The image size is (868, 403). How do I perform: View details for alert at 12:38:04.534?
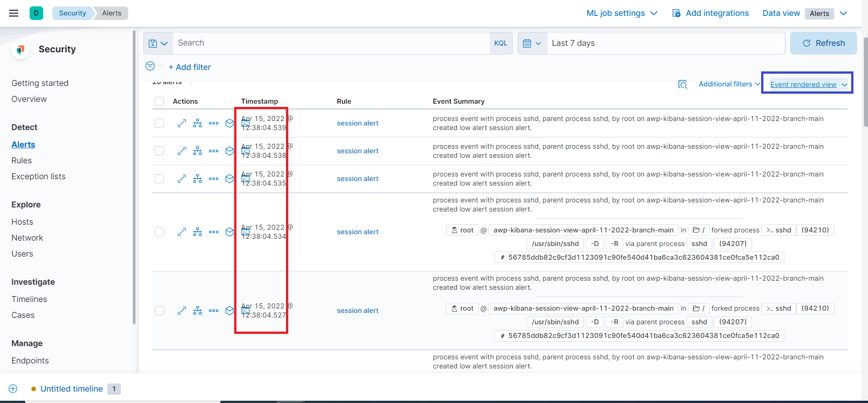click(x=182, y=232)
